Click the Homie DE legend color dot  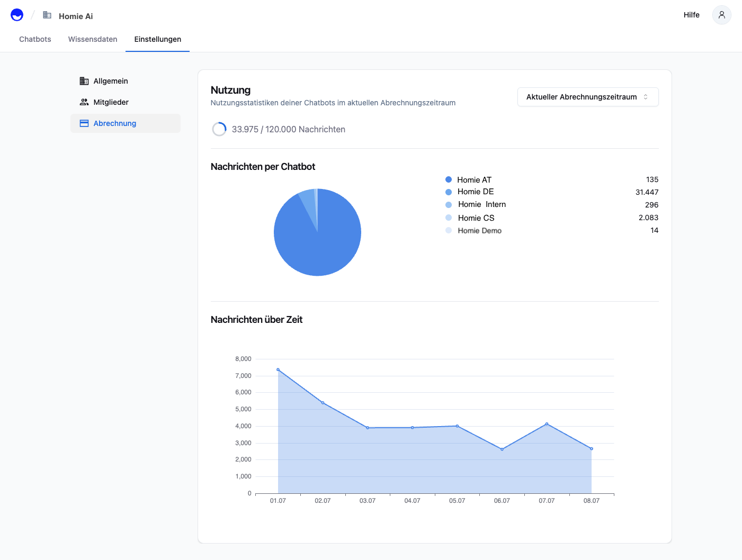448,192
